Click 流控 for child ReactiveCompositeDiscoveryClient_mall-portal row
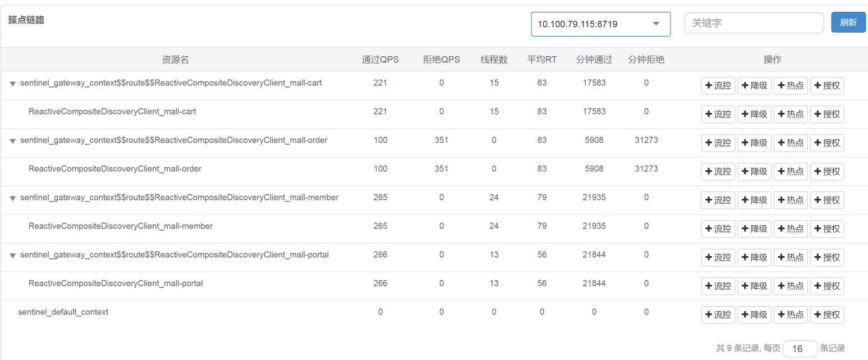Screen dimensions: 868x360 pos(718,286)
